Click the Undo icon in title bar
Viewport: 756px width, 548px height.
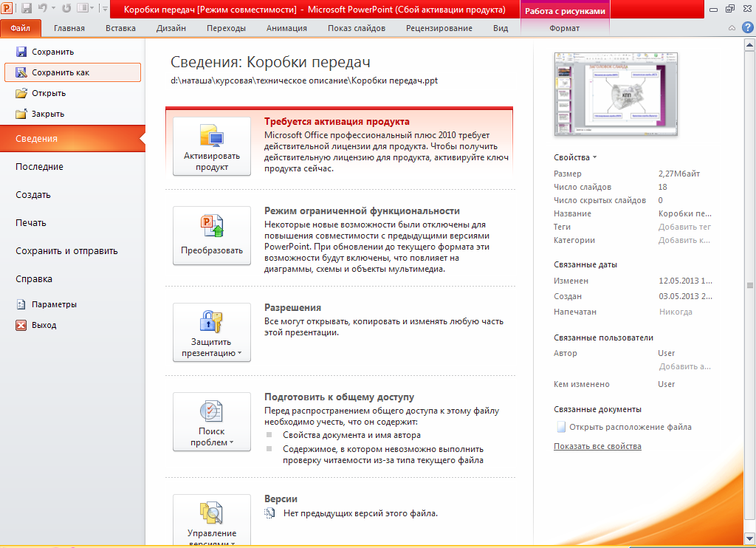[x=42, y=8]
